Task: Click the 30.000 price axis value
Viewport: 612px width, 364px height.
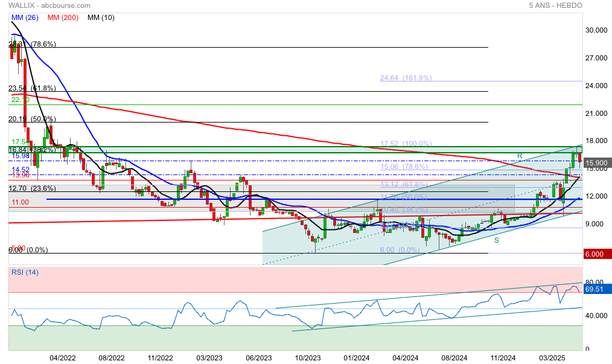Action: 596,30
